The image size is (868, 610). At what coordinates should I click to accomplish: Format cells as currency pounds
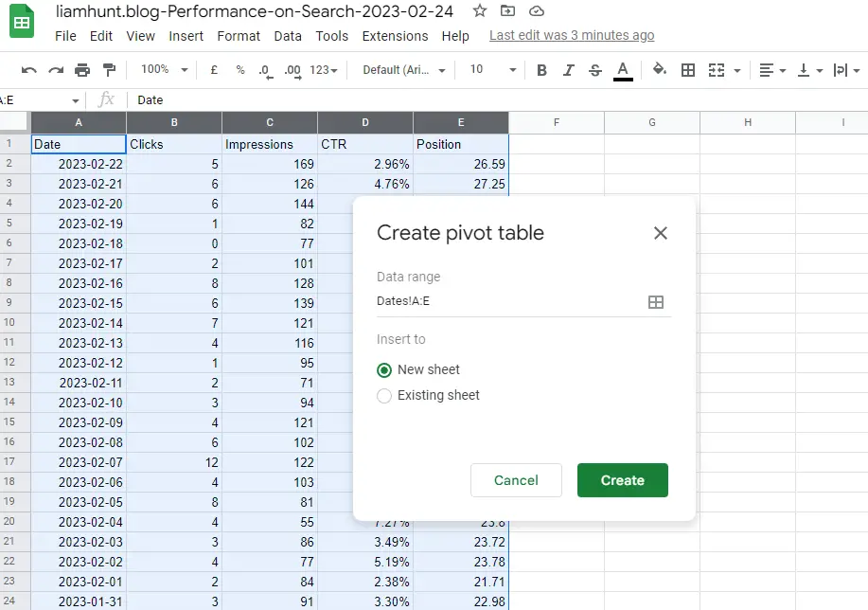coord(214,70)
